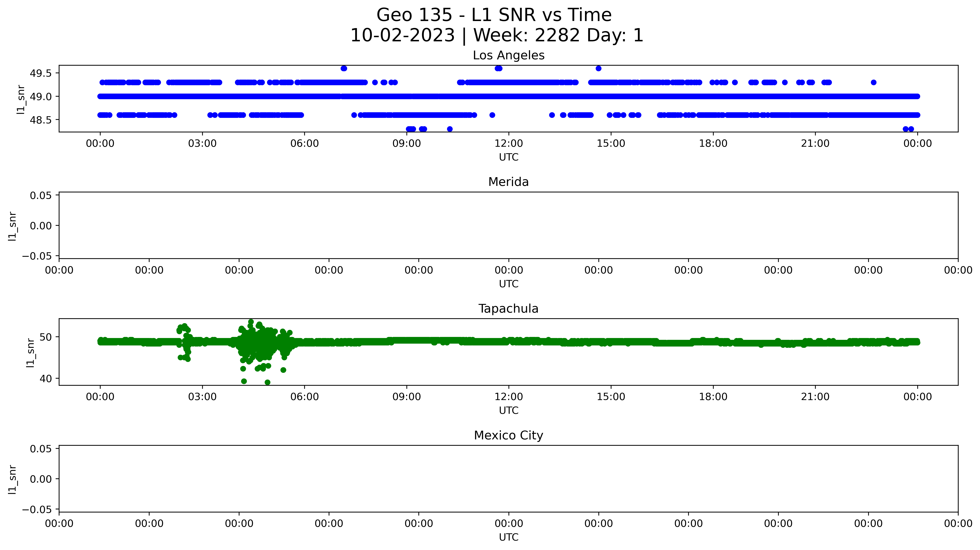The width and height of the screenshot is (980, 550).
Task: Click the 48.5 y-axis tick in Los Angeles plot
Action: tap(41, 120)
